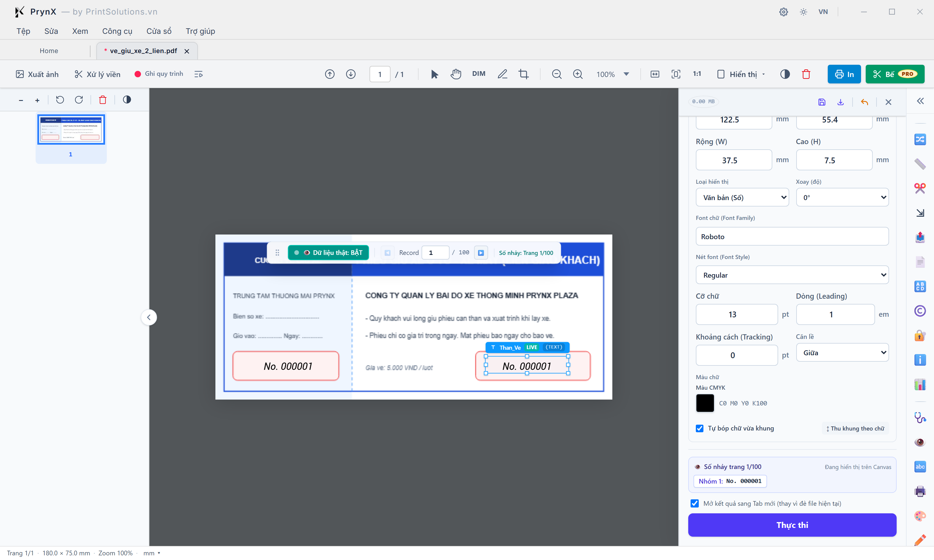Toggle Dữ liệu thật BẬT live data
Image resolution: width=934 pixels, height=560 pixels.
(328, 253)
